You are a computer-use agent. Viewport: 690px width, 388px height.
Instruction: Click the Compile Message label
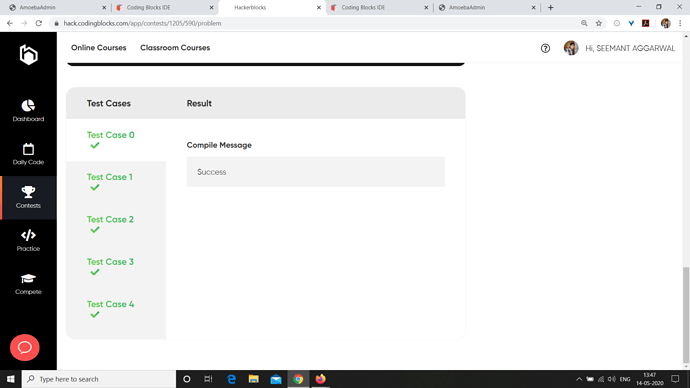[x=219, y=145]
